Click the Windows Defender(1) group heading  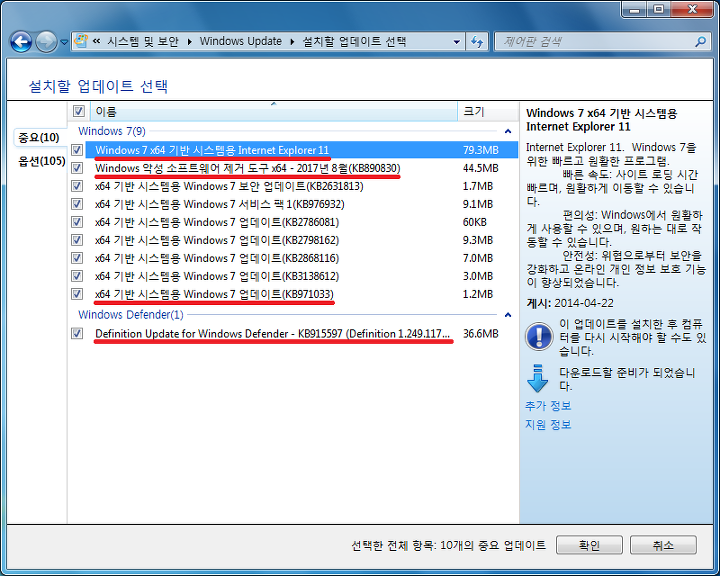point(131,315)
